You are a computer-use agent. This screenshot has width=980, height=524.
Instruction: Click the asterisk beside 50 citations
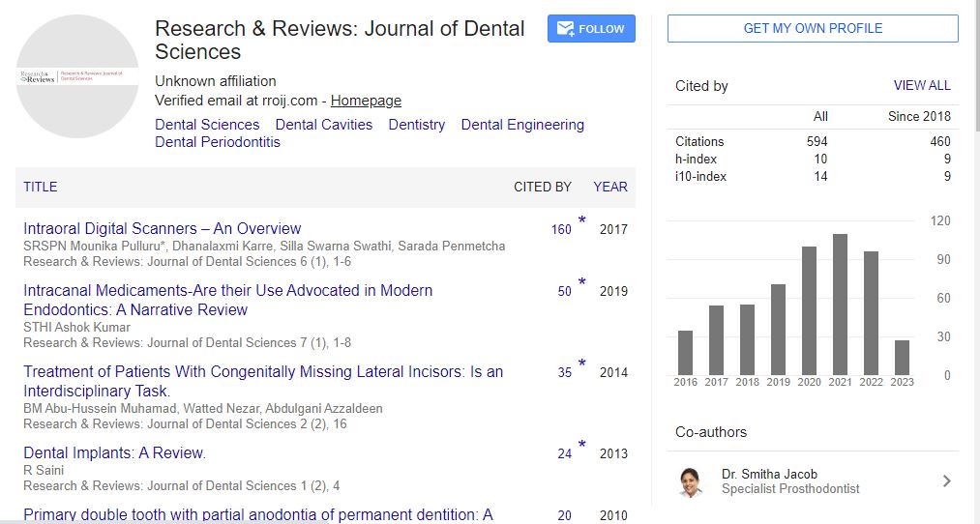[x=582, y=283]
